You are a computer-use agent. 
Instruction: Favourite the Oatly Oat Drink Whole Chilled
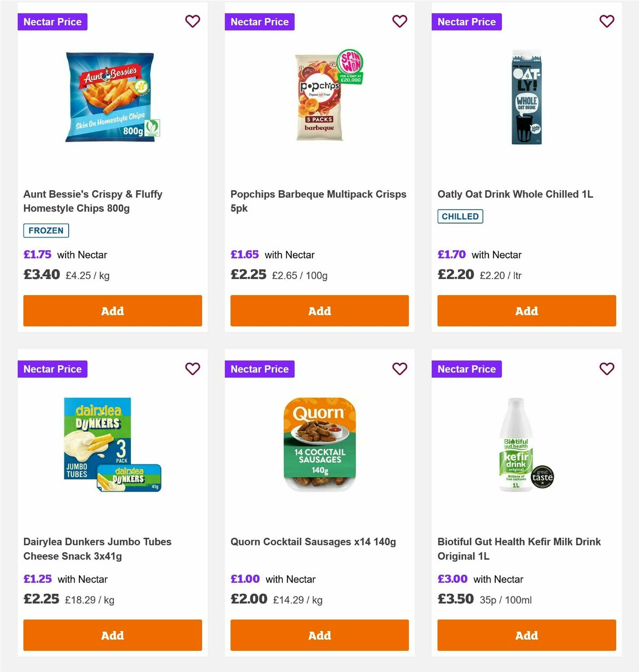(607, 21)
